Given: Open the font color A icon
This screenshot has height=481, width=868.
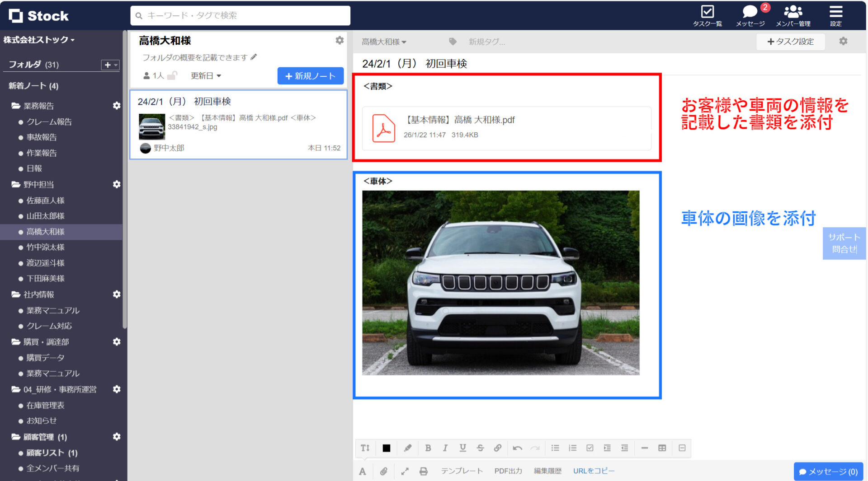Looking at the screenshot, I should click(x=362, y=471).
